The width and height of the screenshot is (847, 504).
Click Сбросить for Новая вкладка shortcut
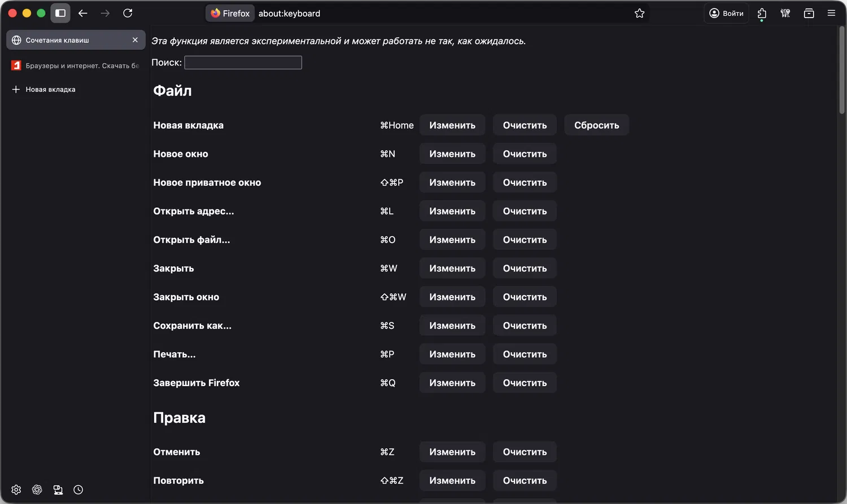[x=596, y=125]
